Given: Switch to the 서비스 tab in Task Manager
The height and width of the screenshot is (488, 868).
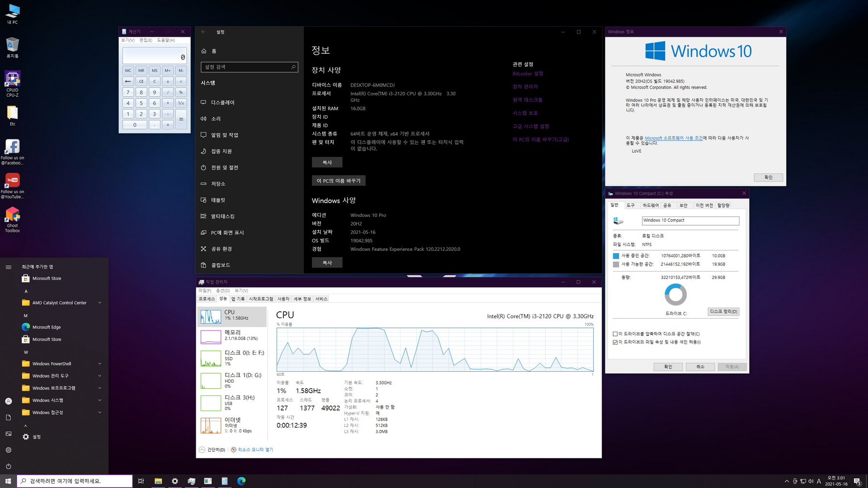Looking at the screenshot, I should tap(322, 299).
